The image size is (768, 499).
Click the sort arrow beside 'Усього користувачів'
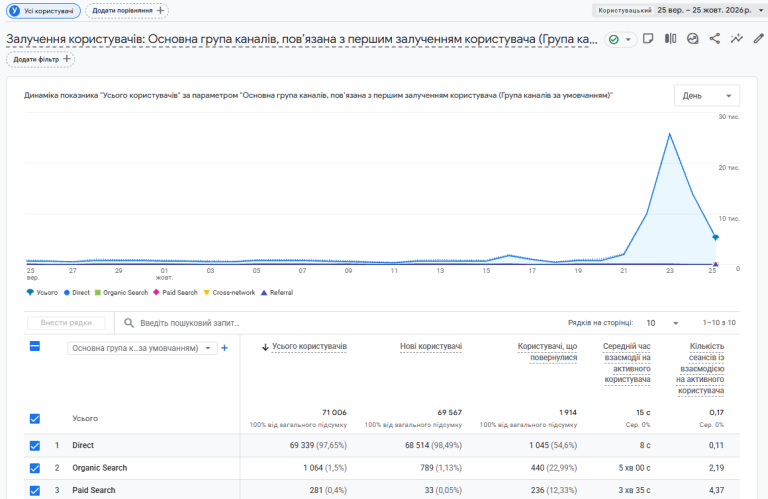click(265, 347)
